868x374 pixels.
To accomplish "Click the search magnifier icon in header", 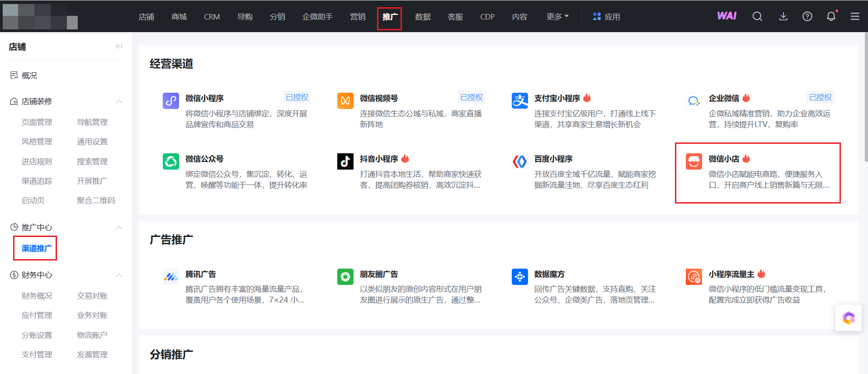I will coord(757,17).
